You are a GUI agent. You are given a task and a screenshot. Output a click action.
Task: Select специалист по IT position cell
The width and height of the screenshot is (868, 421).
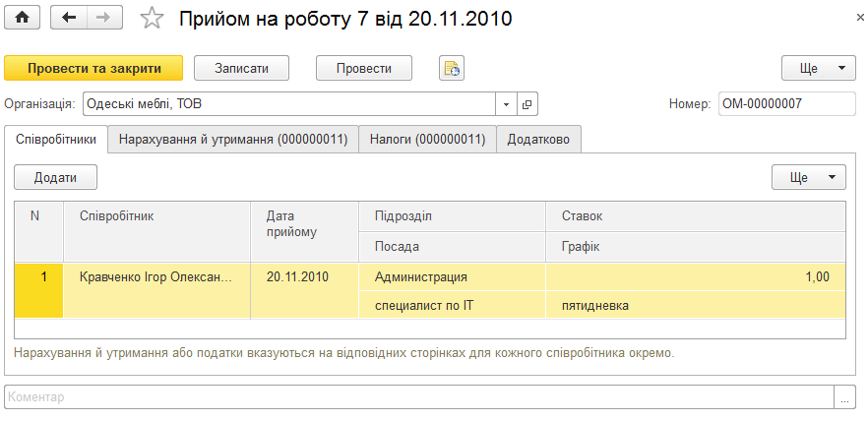(453, 305)
